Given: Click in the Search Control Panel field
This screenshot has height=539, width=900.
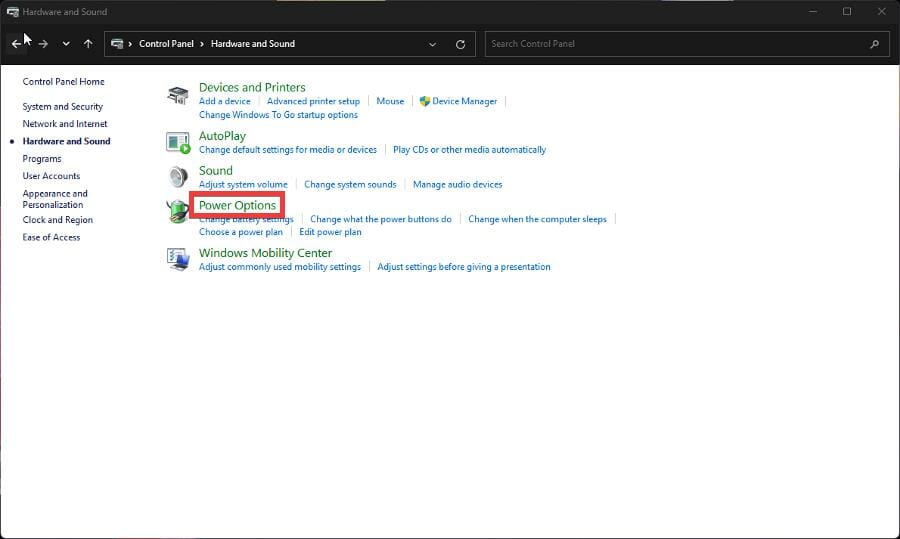Looking at the screenshot, I should pyautogui.click(x=675, y=44).
